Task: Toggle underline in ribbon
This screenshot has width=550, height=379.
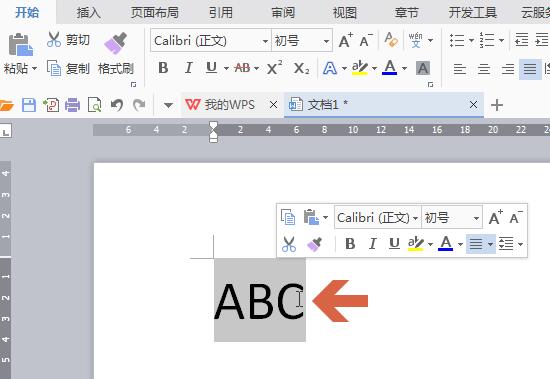Action: (x=211, y=68)
